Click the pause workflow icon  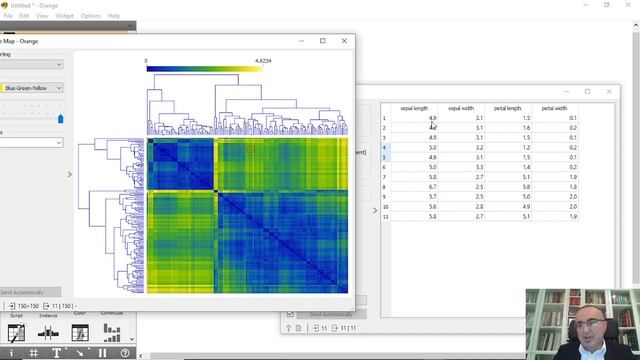(x=102, y=353)
